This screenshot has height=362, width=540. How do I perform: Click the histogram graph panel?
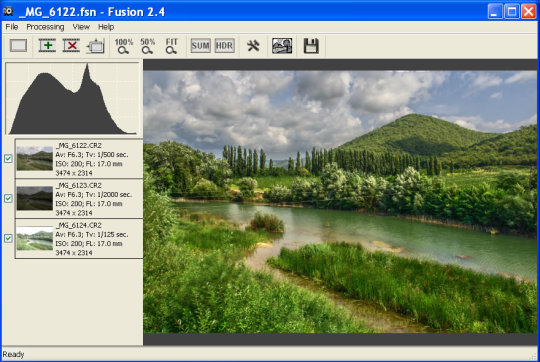click(72, 99)
